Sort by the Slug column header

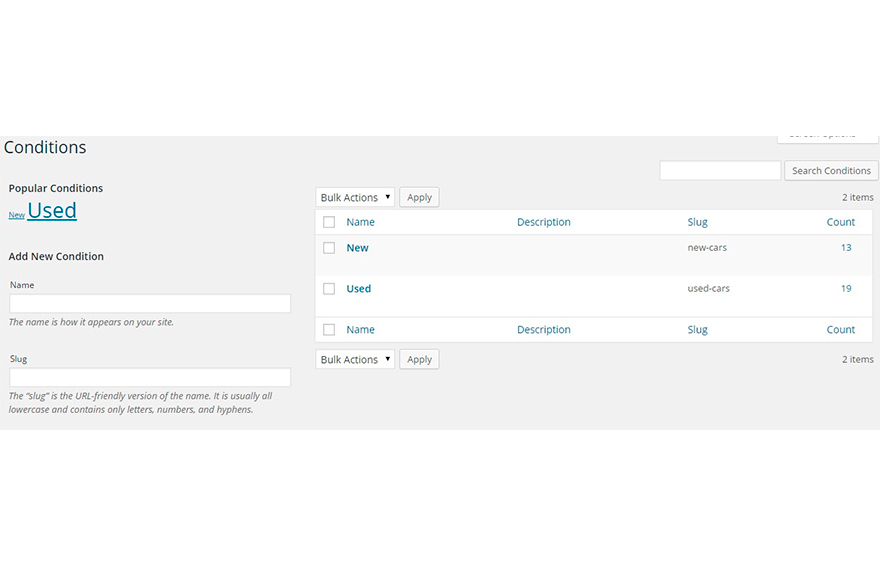[x=697, y=222]
